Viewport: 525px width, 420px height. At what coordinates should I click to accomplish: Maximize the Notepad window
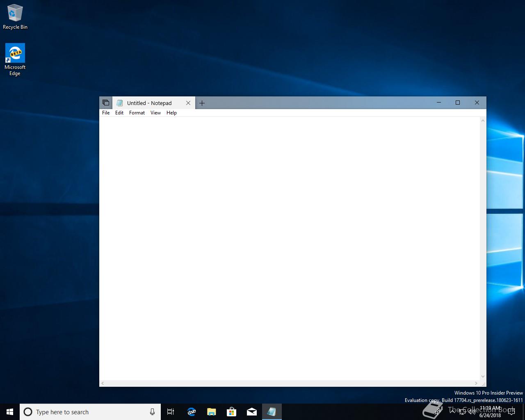(458, 103)
